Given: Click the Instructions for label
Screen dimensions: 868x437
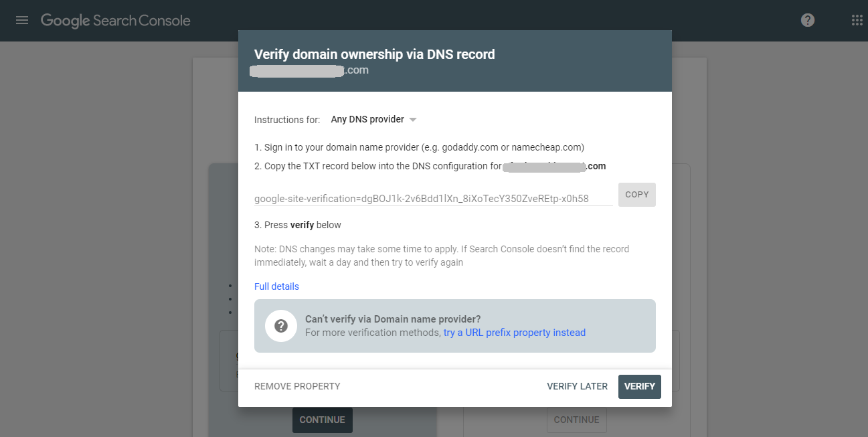Looking at the screenshot, I should click(287, 120).
